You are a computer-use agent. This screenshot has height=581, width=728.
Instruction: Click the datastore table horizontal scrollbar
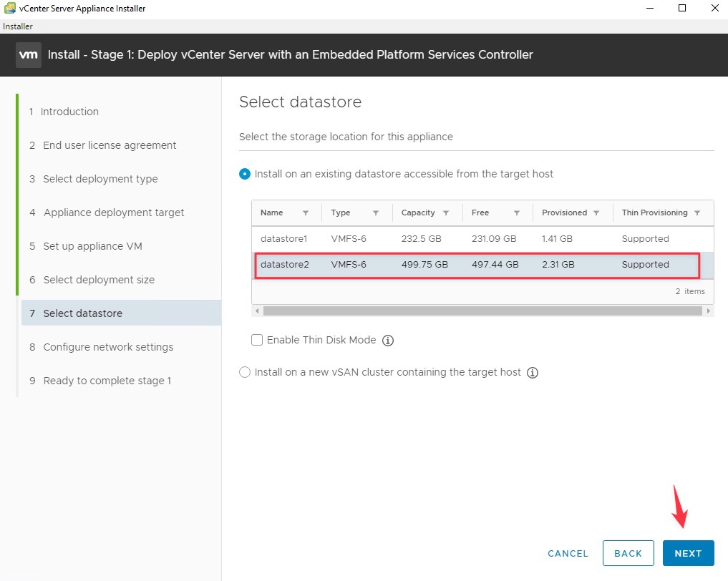point(482,311)
